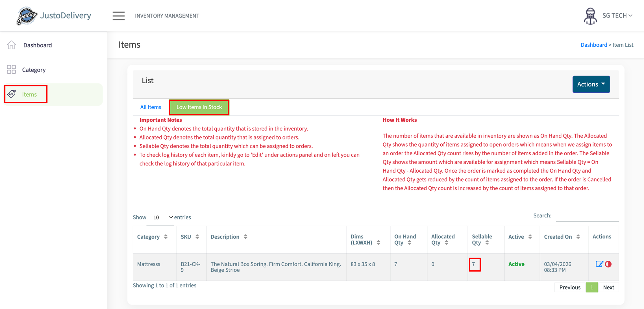Click the Items tag icon in sidebar
Image resolution: width=644 pixels, height=309 pixels.
(x=12, y=94)
